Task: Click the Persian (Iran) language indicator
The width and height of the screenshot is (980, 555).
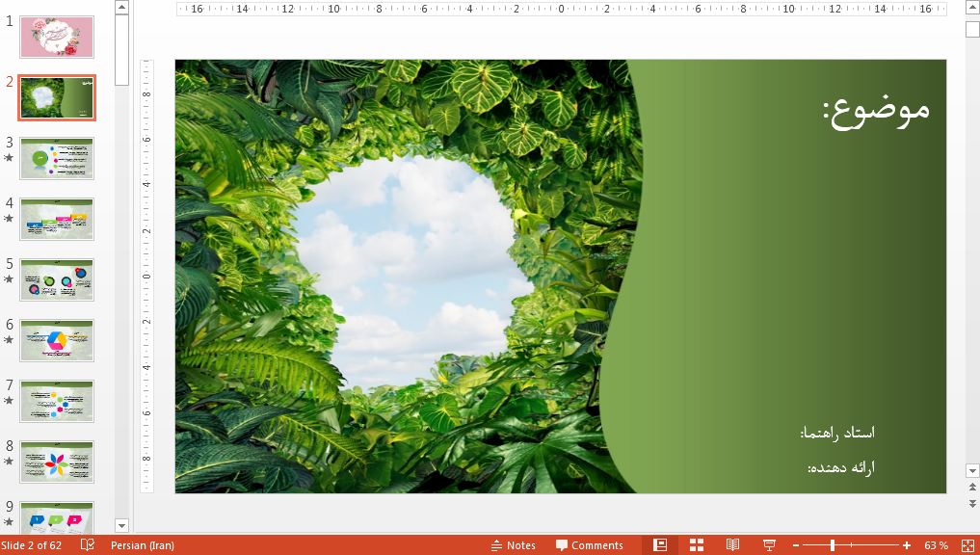Action: (143, 545)
